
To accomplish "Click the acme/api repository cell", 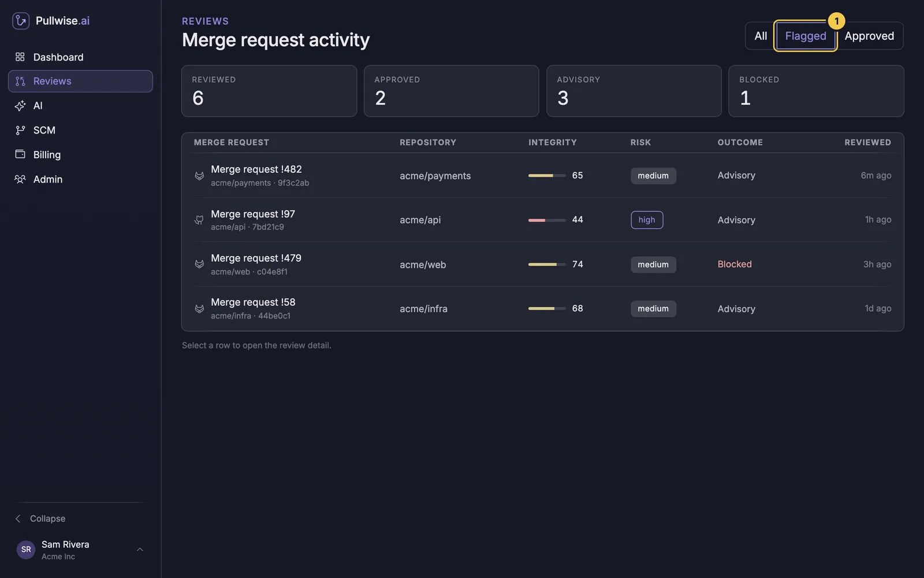I will [x=420, y=220].
